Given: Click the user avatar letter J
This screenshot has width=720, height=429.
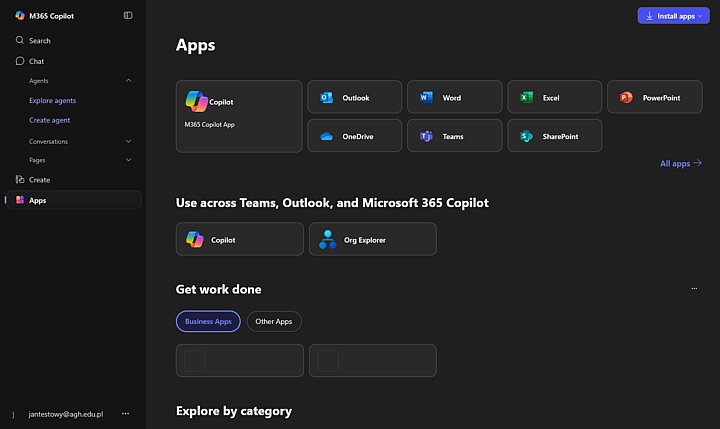Looking at the screenshot, I should tap(13, 414).
